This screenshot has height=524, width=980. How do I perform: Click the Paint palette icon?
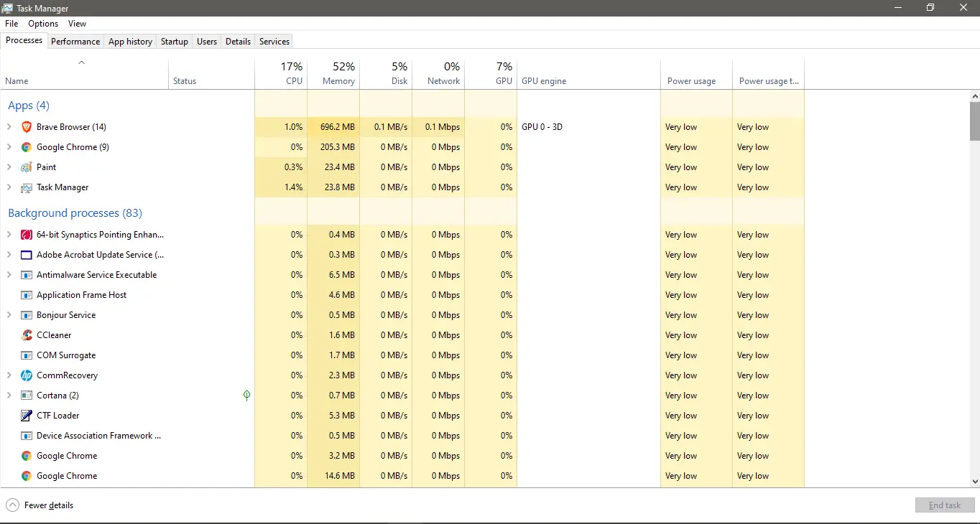pyautogui.click(x=27, y=167)
